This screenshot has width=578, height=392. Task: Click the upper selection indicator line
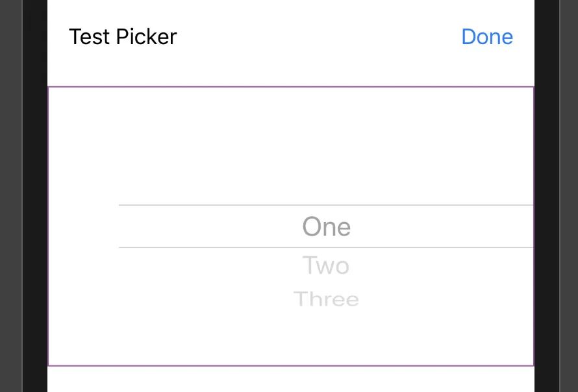pos(326,205)
